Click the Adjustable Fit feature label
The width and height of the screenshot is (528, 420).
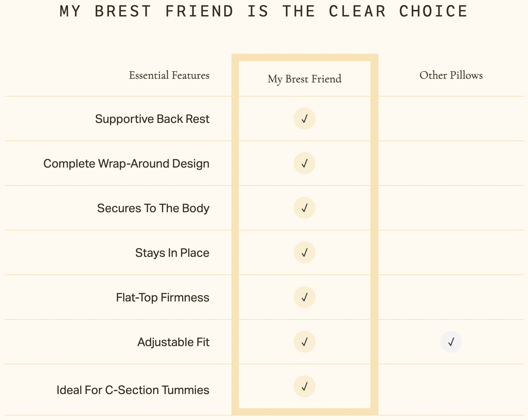[173, 342]
